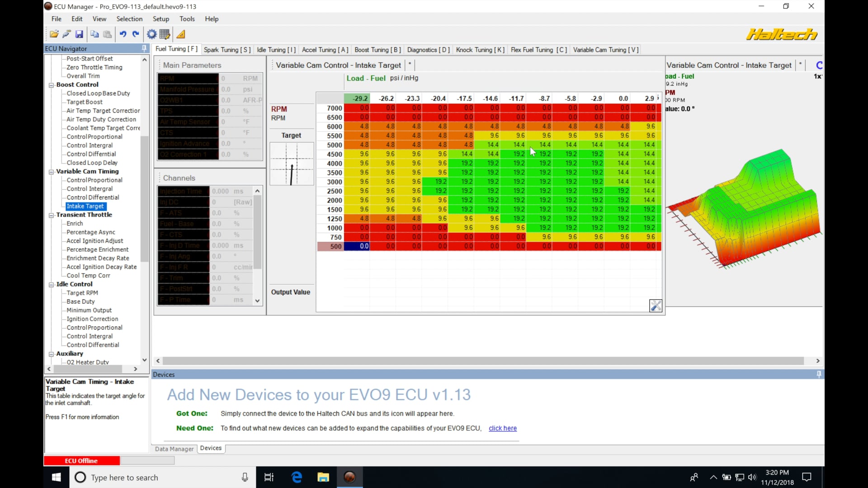
Task: Copy data using the copy toolbar icon
Action: click(94, 34)
